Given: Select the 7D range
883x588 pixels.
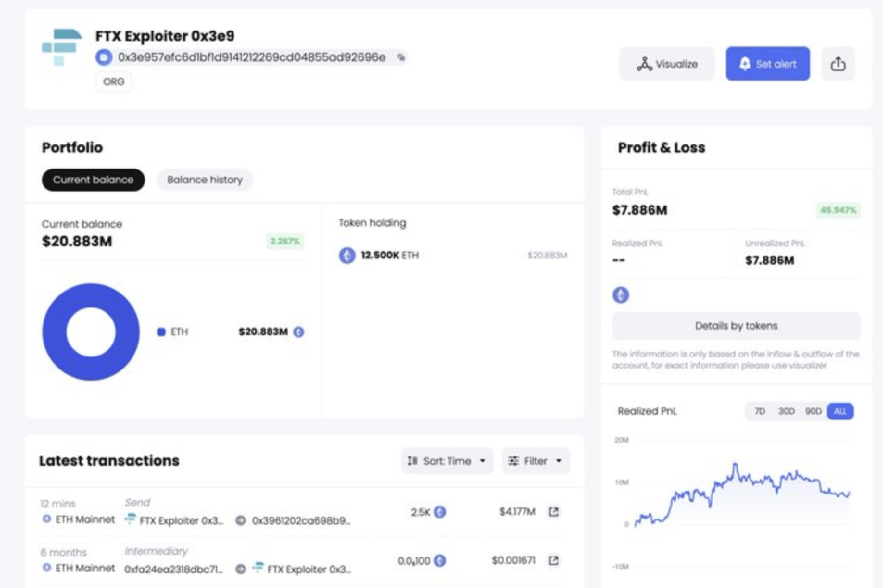Looking at the screenshot, I should coord(760,412).
